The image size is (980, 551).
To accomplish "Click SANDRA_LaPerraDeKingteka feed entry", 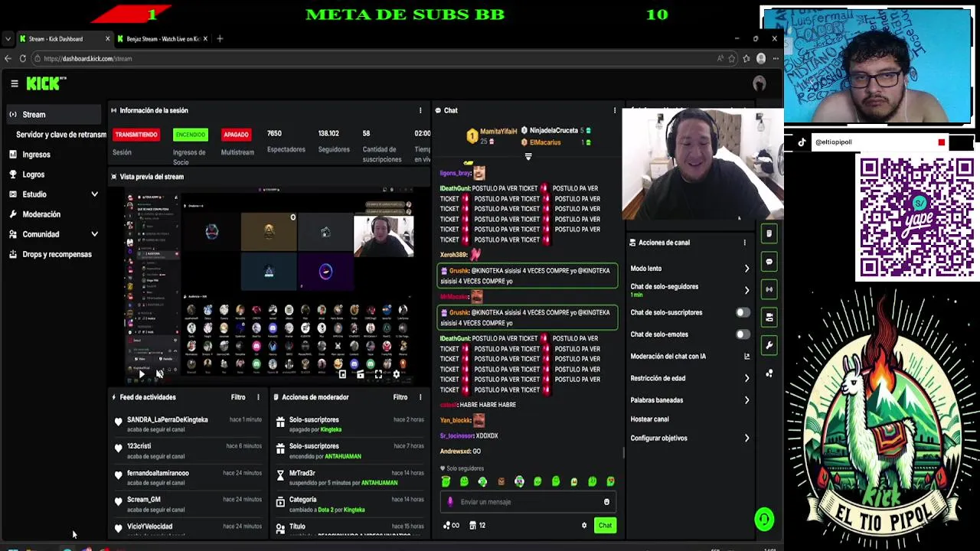I will [x=188, y=424].
